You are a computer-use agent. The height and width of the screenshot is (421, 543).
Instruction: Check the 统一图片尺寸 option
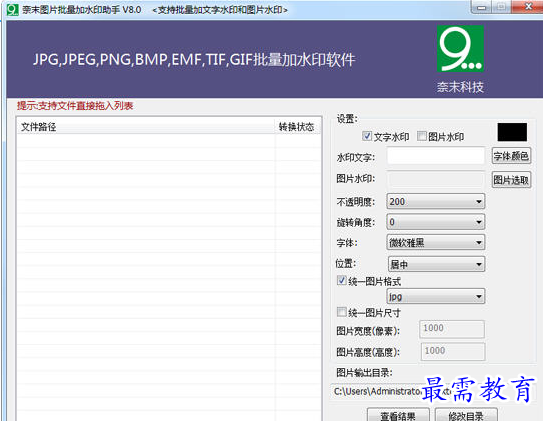pos(342,312)
